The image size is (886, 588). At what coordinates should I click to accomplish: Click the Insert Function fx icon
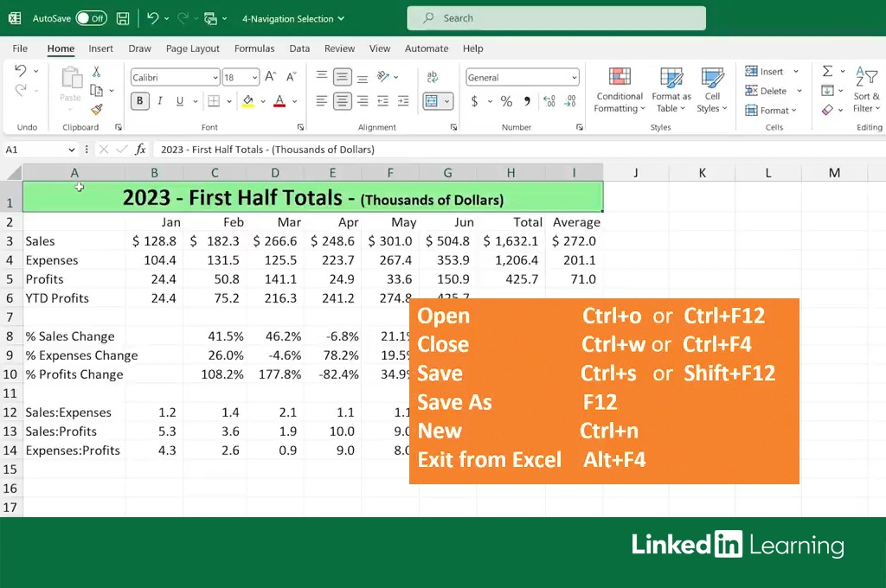pos(140,150)
